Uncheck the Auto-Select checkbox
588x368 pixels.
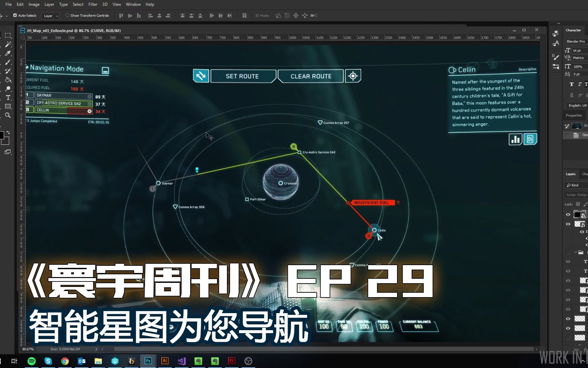point(15,15)
